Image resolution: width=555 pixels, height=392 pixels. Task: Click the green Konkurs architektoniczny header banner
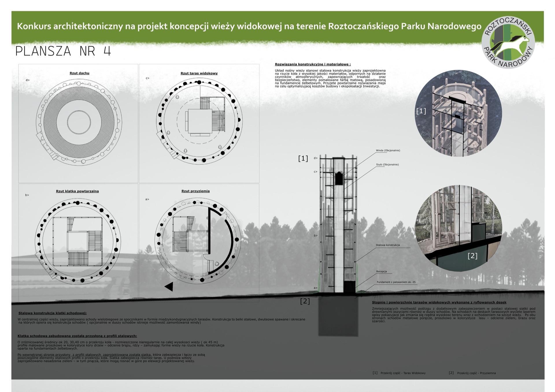click(249, 27)
